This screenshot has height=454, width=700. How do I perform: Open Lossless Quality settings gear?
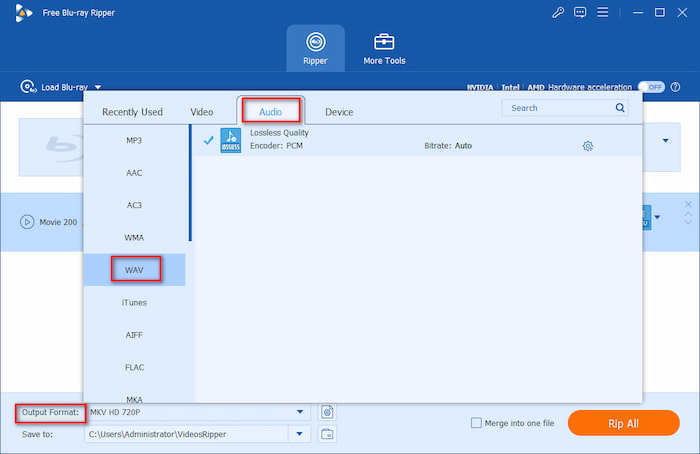tap(588, 146)
